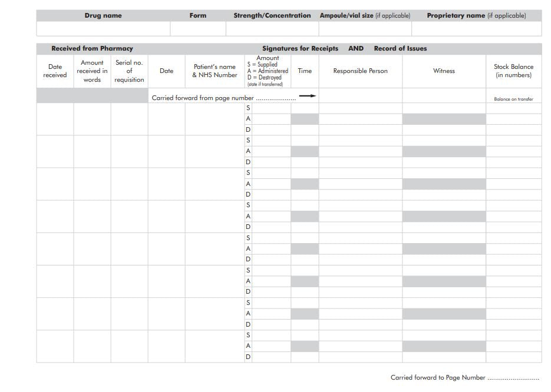The image size is (551, 392).
Task: Click the Time column header
Action: coord(305,71)
